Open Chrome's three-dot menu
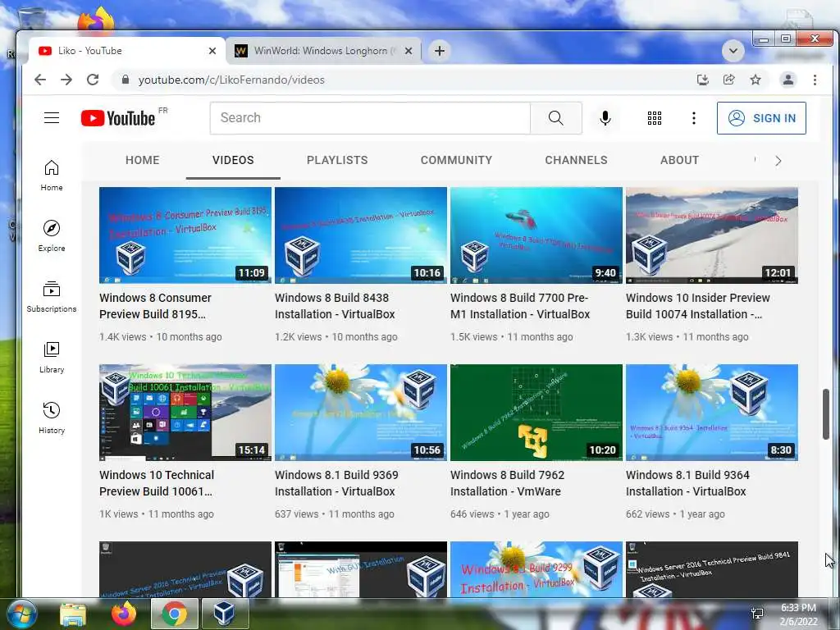 [815, 80]
